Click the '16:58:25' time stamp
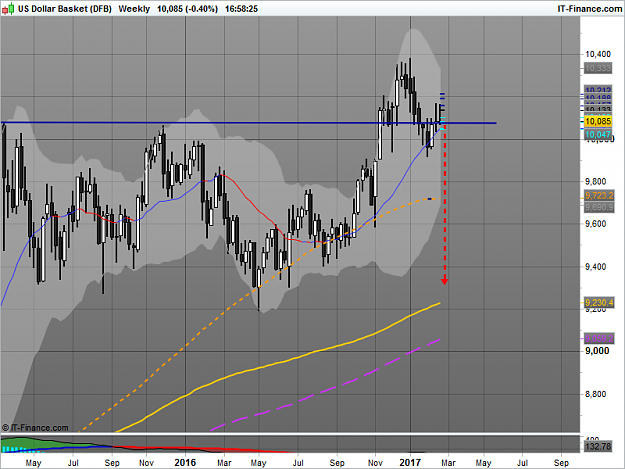Screen dimensions: 625x469 point(241,9)
